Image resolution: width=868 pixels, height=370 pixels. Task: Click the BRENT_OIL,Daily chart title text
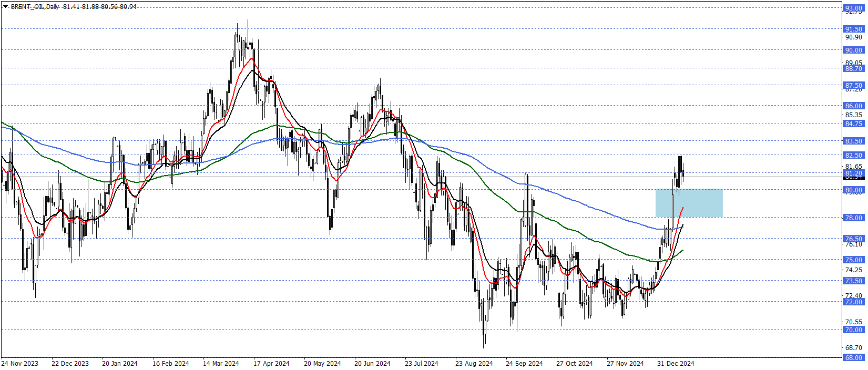35,7
